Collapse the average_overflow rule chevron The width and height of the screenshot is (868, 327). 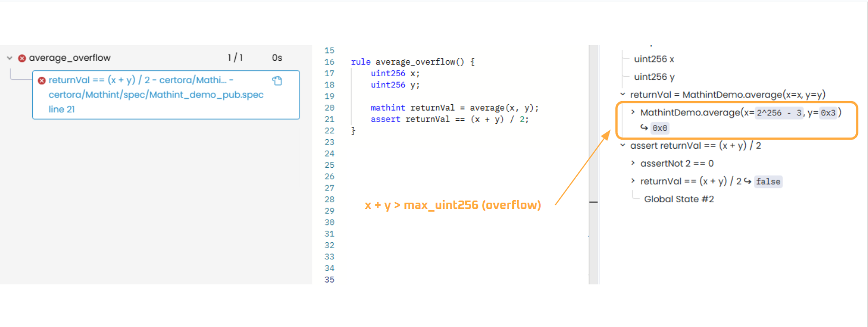(10, 58)
